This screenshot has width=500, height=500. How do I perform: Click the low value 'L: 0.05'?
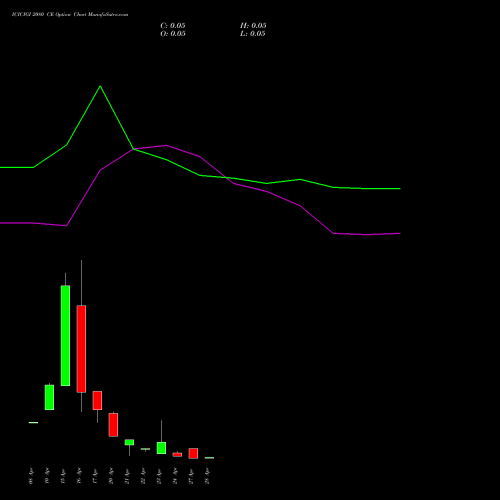click(253, 34)
